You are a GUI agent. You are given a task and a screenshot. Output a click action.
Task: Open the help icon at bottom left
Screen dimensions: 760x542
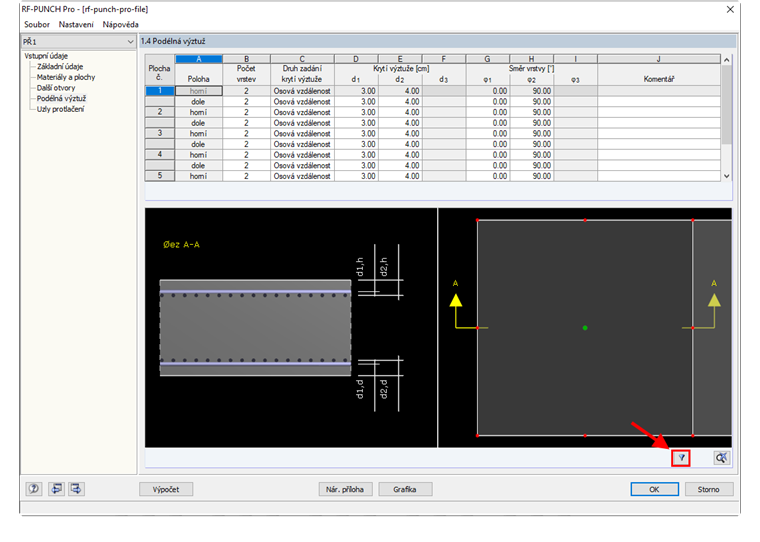pyautogui.click(x=34, y=489)
